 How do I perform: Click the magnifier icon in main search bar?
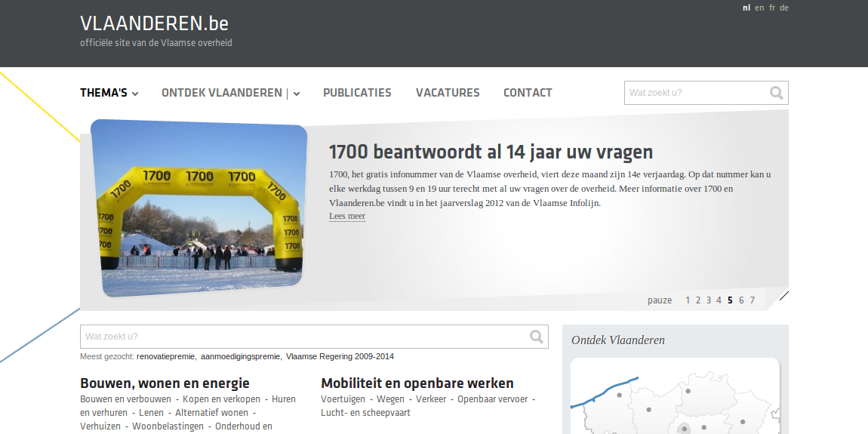[x=536, y=337]
